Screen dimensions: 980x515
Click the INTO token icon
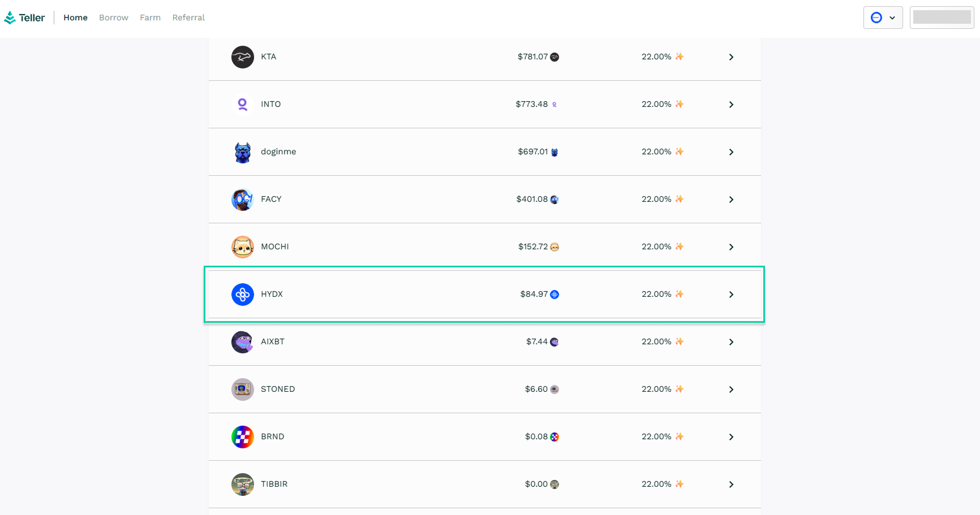point(242,105)
